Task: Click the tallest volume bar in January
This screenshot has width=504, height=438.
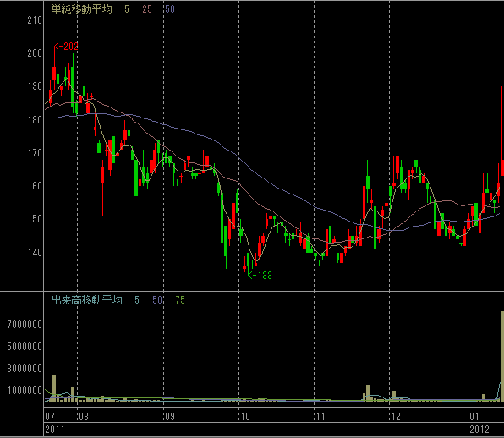Action: pyautogui.click(x=502, y=356)
